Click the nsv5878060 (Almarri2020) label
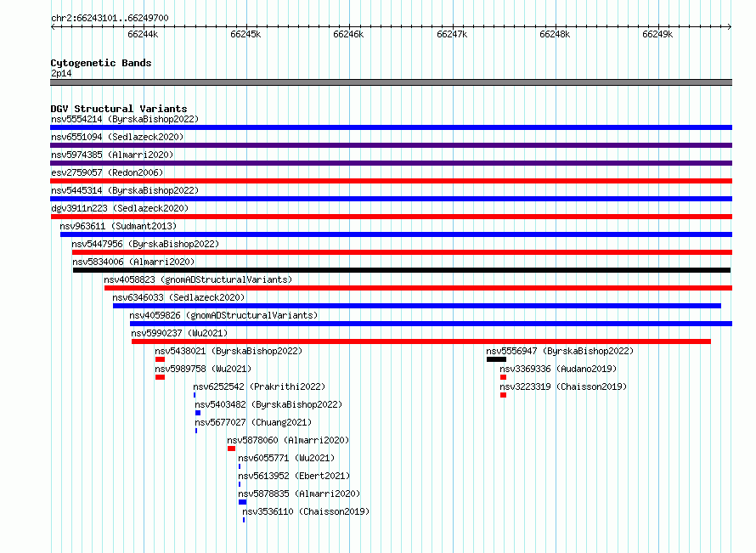 (x=288, y=440)
